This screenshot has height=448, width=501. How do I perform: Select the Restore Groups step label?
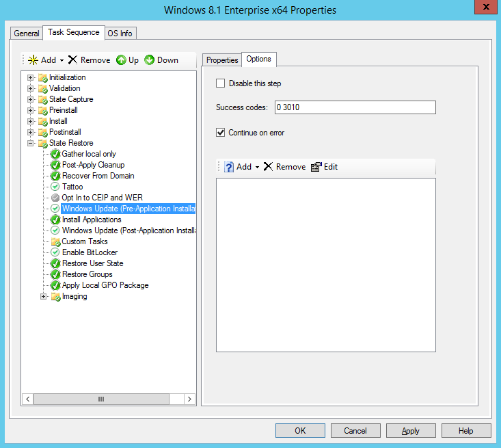tap(87, 274)
